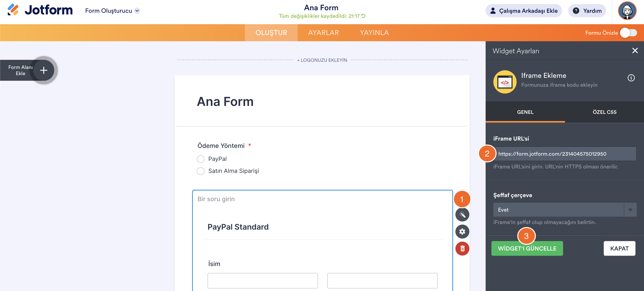Select the Satın Alma Siparişi option
The image size is (644, 291).
coord(201,171)
